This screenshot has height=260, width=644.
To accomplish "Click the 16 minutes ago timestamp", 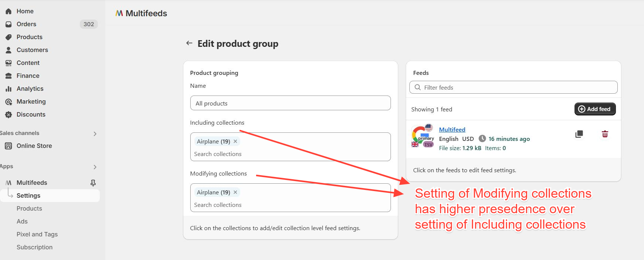I will click(x=509, y=139).
